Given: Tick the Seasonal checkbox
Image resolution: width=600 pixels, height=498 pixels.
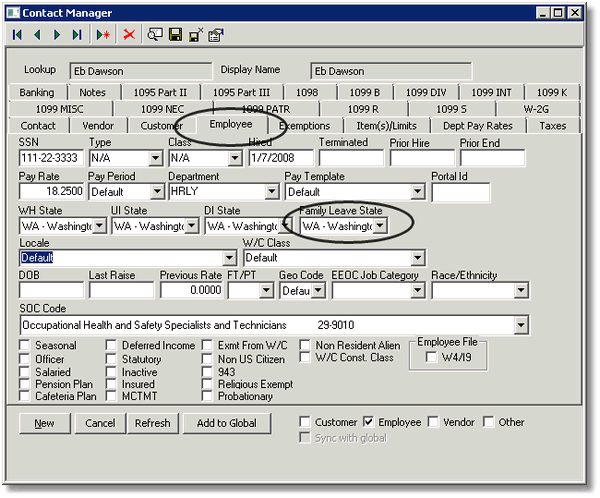Looking at the screenshot, I should 24,345.
